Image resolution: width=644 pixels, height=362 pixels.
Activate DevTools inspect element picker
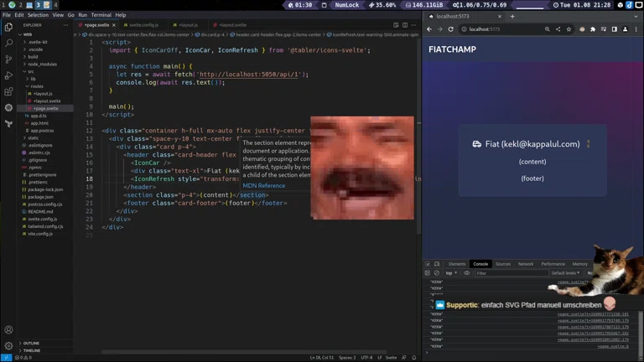pyautogui.click(x=428, y=264)
